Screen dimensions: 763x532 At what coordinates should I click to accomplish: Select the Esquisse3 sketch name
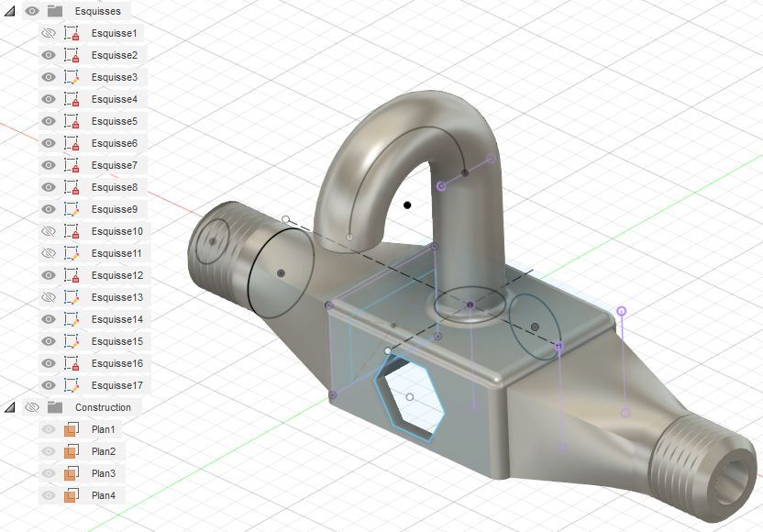pyautogui.click(x=115, y=77)
